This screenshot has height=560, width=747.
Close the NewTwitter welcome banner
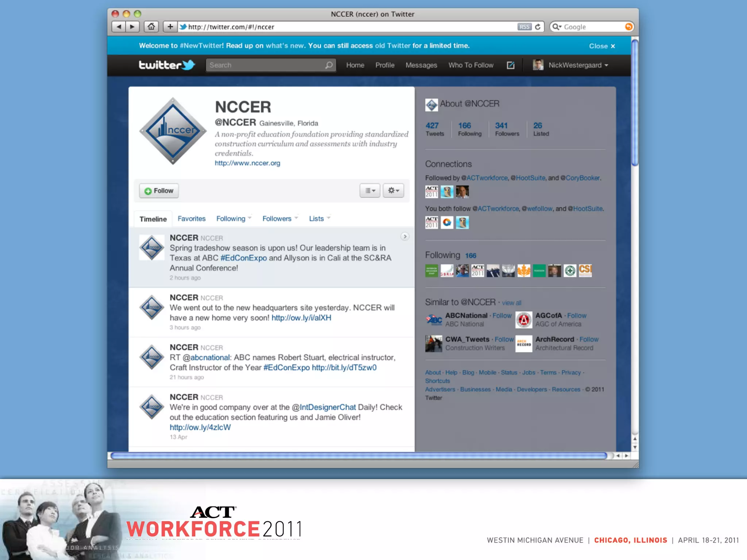[x=602, y=46]
